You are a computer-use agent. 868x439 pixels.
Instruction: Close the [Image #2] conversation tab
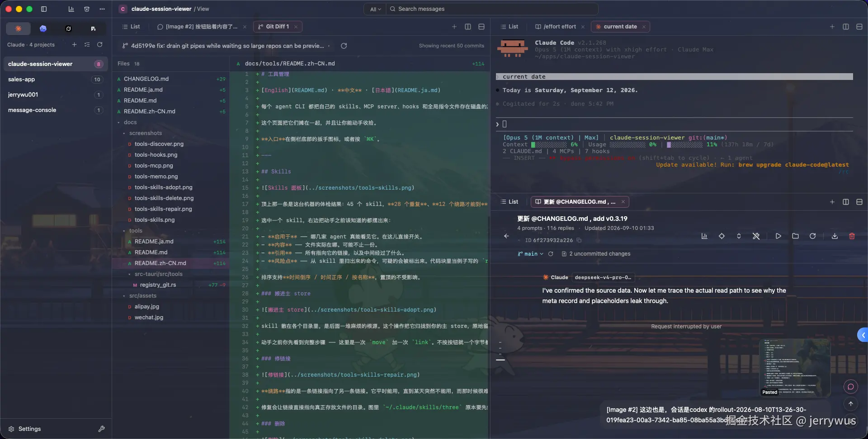pos(245,27)
